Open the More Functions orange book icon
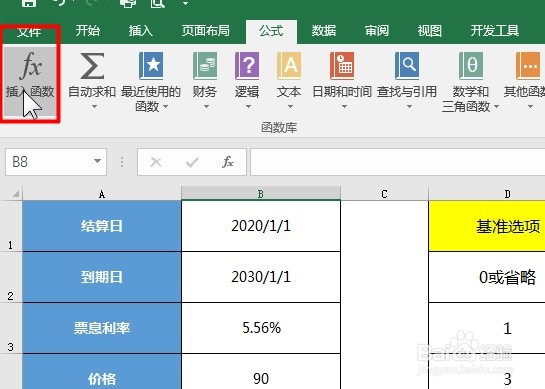This screenshot has height=389, width=545. (528, 66)
